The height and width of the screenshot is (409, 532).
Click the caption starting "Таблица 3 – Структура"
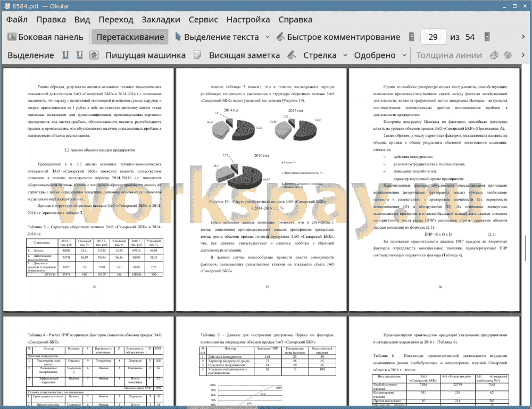coord(94,230)
